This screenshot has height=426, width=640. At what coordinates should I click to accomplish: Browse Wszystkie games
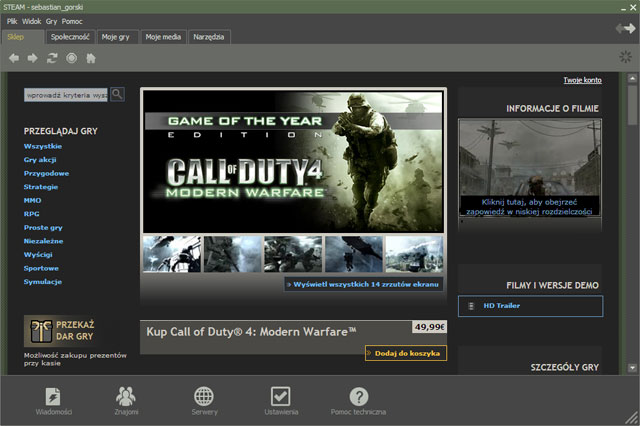coord(43,146)
